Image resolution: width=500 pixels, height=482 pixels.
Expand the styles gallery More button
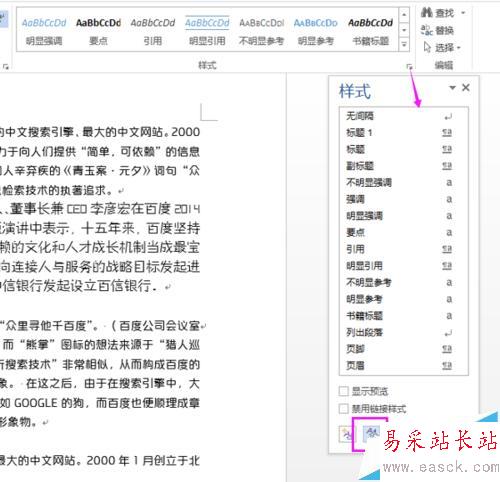404,44
